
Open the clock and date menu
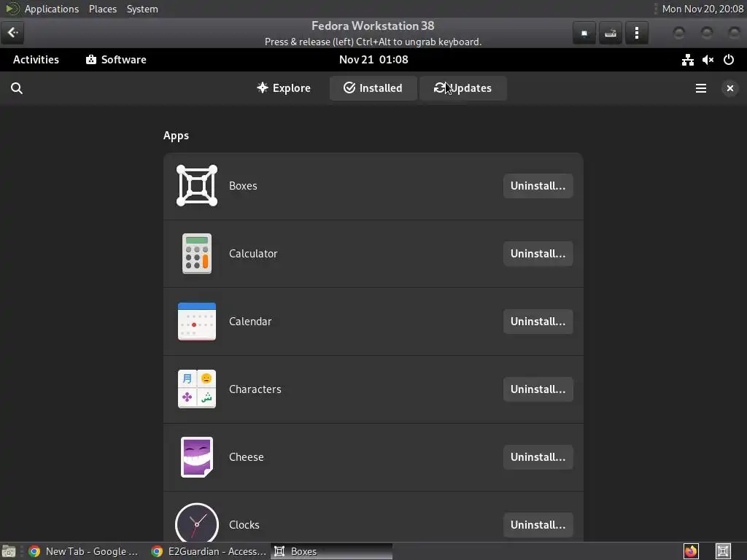coord(373,60)
